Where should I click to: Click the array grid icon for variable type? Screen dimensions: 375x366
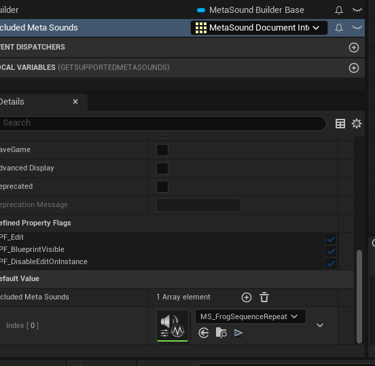201,28
